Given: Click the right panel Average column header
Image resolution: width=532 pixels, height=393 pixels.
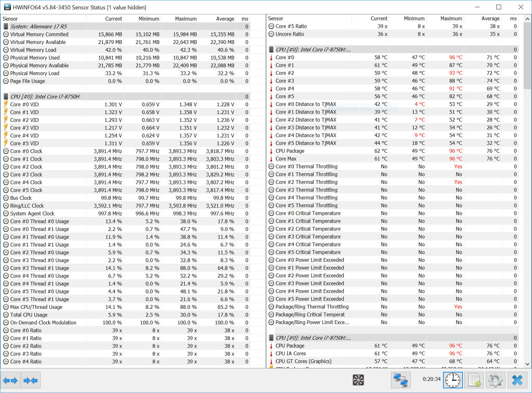Looking at the screenshot, I should (x=483, y=19).
